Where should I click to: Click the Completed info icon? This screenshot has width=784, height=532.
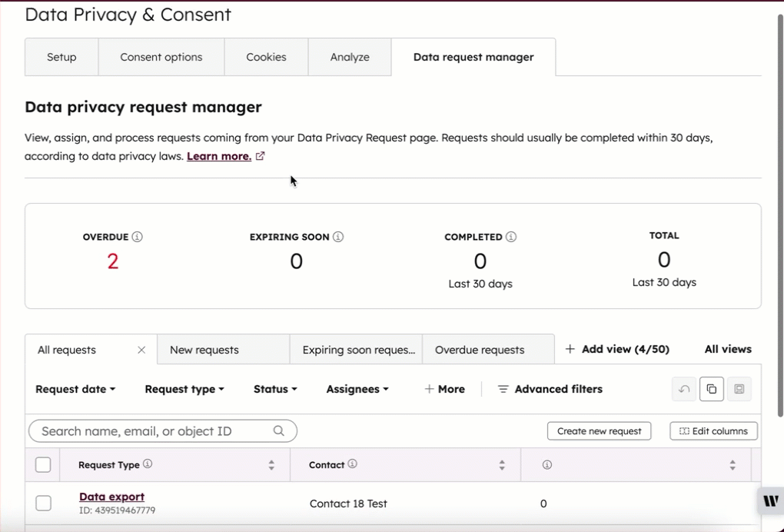point(513,237)
